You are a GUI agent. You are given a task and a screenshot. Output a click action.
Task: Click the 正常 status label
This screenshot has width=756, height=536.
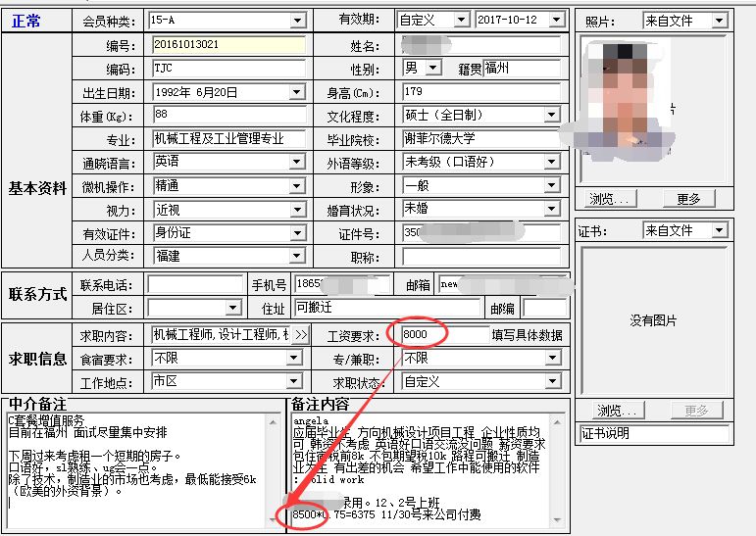(26, 21)
